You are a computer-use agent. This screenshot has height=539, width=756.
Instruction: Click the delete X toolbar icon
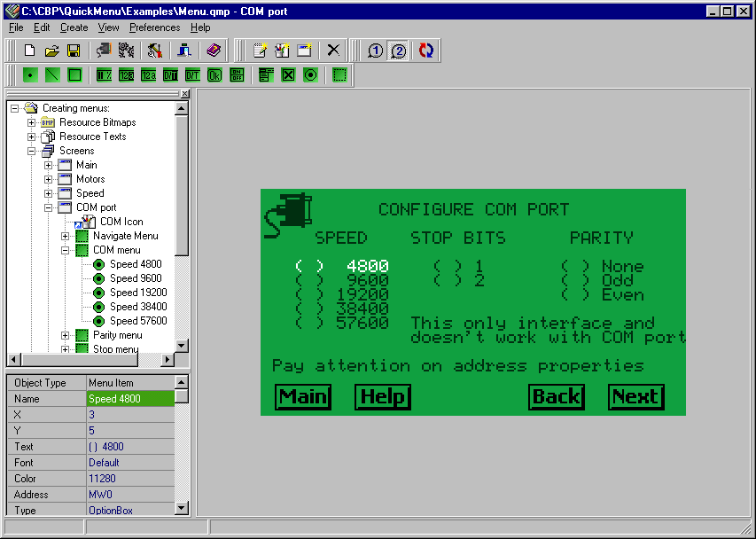pyautogui.click(x=333, y=51)
